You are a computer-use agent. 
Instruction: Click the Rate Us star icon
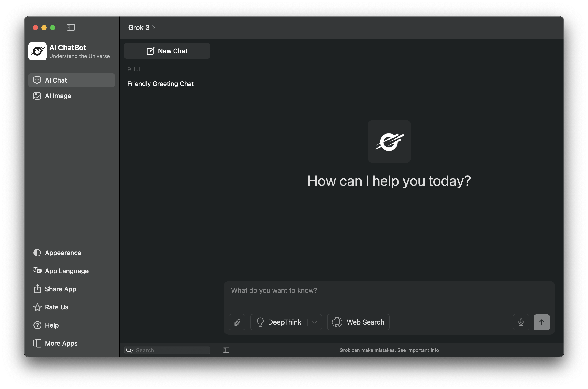pos(37,307)
